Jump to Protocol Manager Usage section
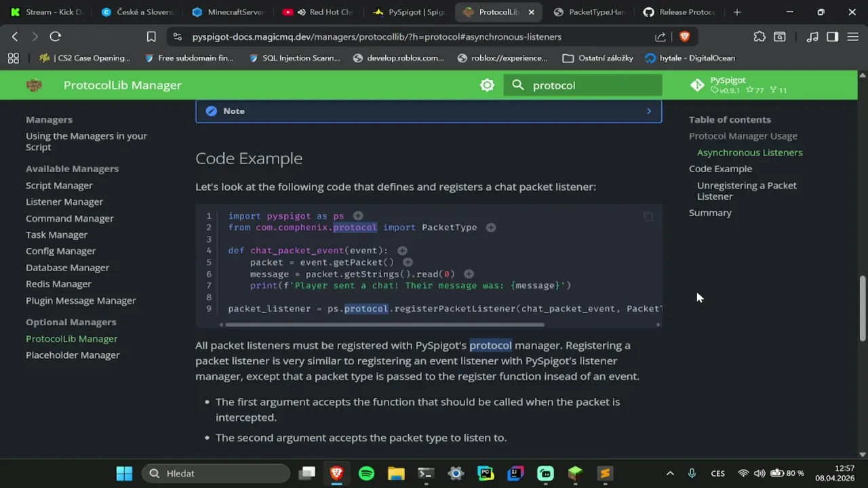868x488 pixels. click(x=743, y=136)
